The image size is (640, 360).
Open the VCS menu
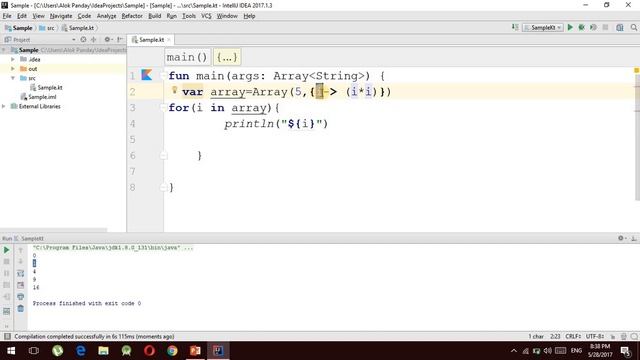[x=206, y=16]
